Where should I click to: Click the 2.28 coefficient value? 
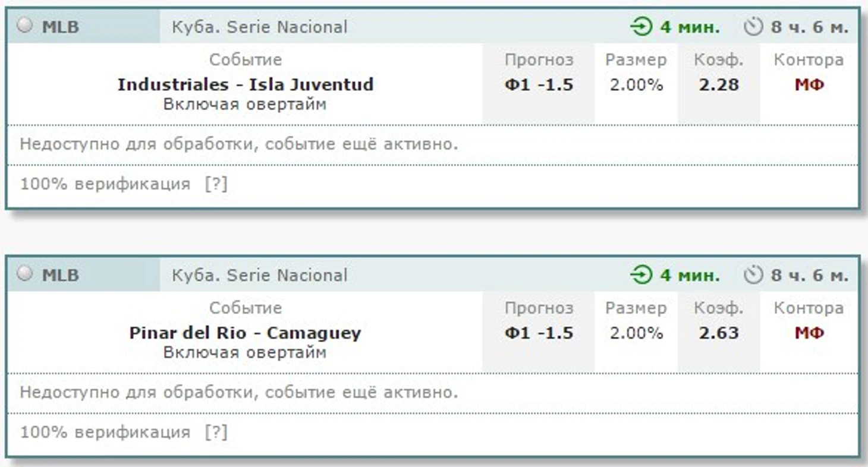coord(718,85)
